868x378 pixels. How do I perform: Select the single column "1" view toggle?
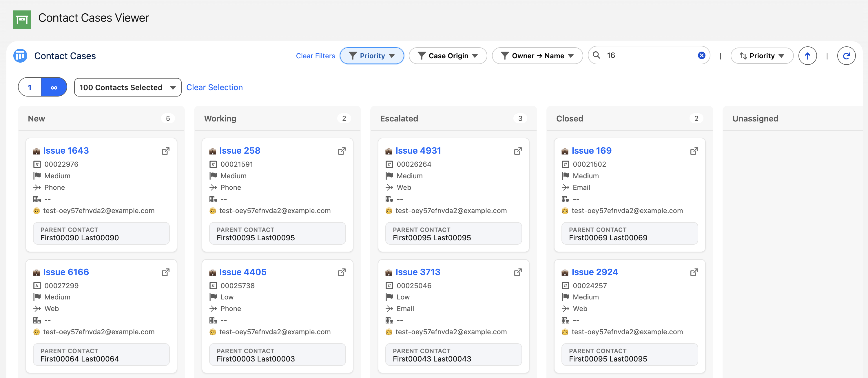tap(30, 87)
